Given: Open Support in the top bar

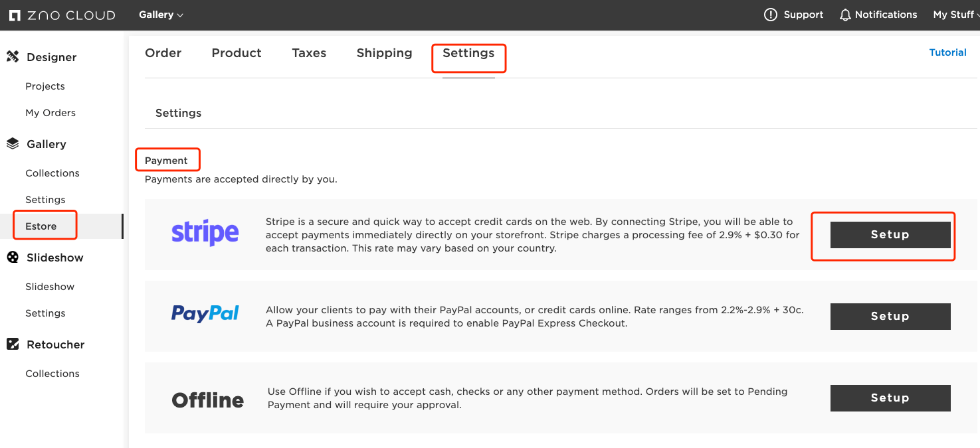Looking at the screenshot, I should click(794, 15).
